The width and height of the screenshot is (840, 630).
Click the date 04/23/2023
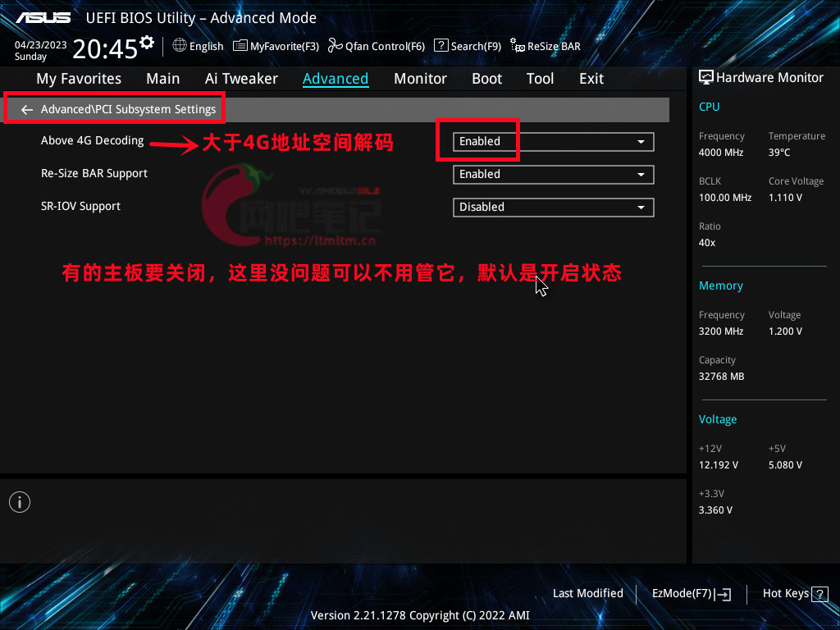(41, 45)
